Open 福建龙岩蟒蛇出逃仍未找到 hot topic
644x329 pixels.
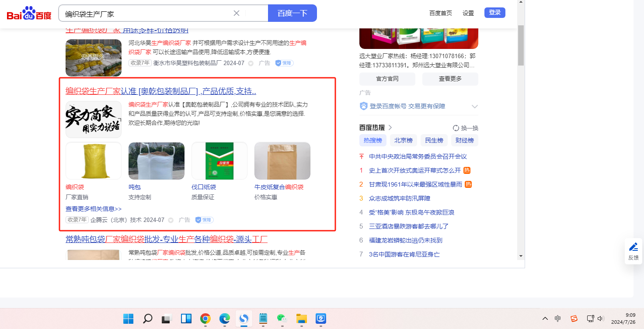tap(406, 240)
